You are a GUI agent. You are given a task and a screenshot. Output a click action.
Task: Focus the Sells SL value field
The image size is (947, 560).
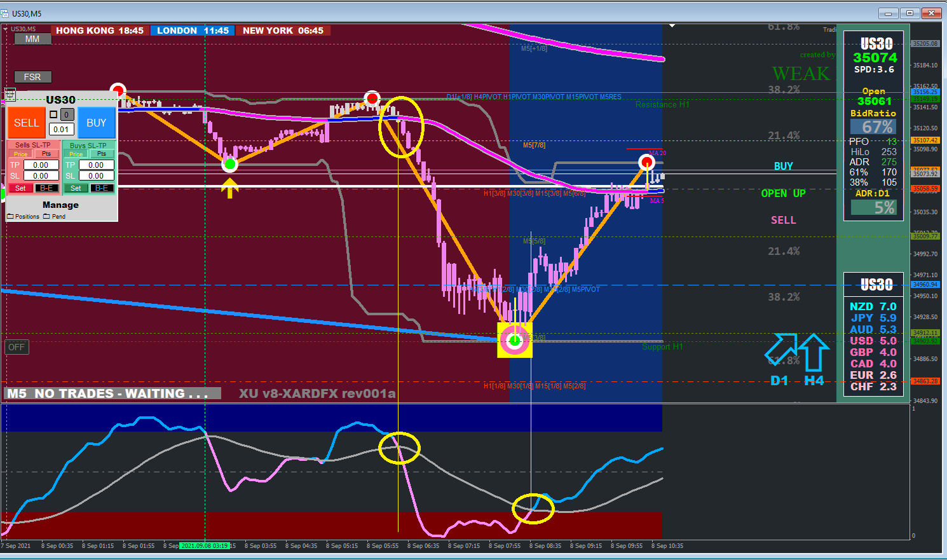pos(41,176)
